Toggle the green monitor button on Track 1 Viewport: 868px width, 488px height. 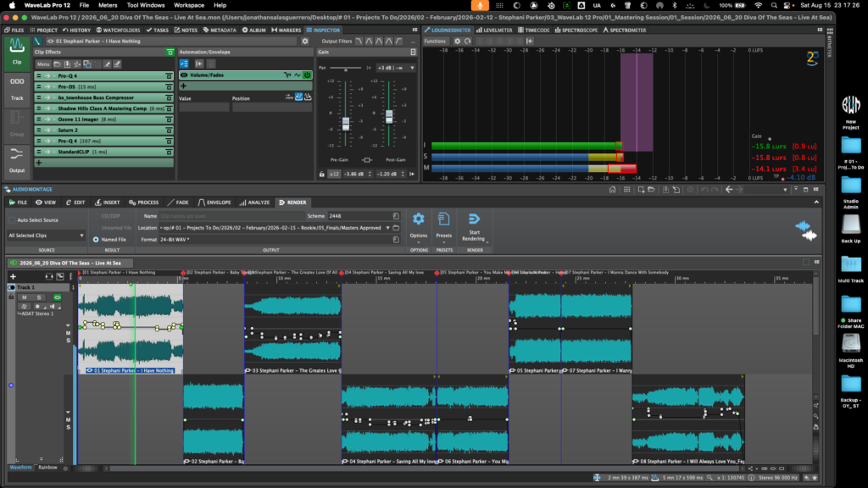click(57, 297)
